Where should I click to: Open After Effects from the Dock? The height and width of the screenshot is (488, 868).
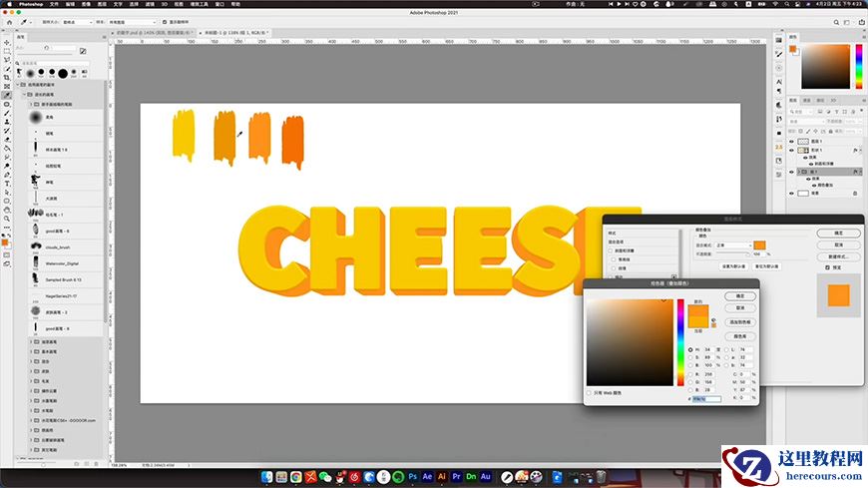coord(426,476)
